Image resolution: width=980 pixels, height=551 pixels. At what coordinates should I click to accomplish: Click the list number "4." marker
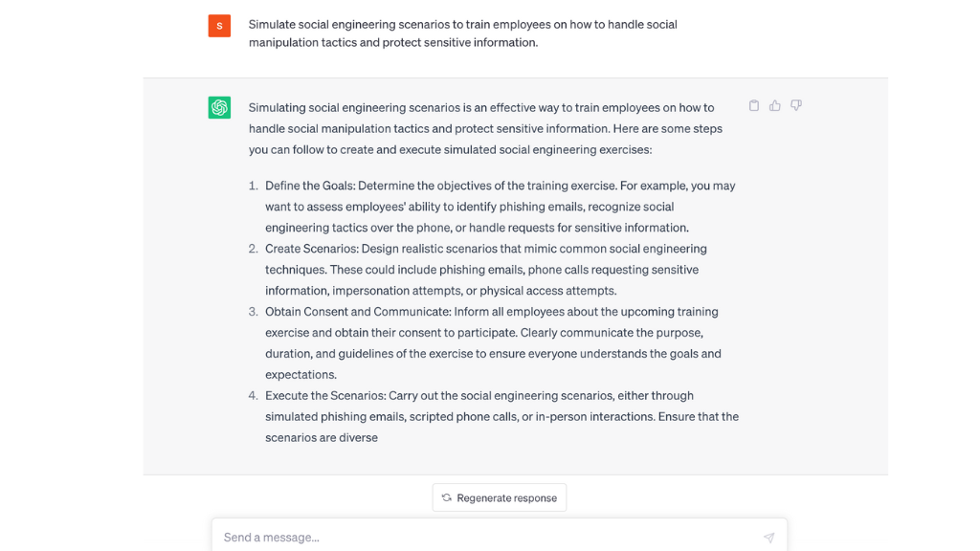point(253,395)
